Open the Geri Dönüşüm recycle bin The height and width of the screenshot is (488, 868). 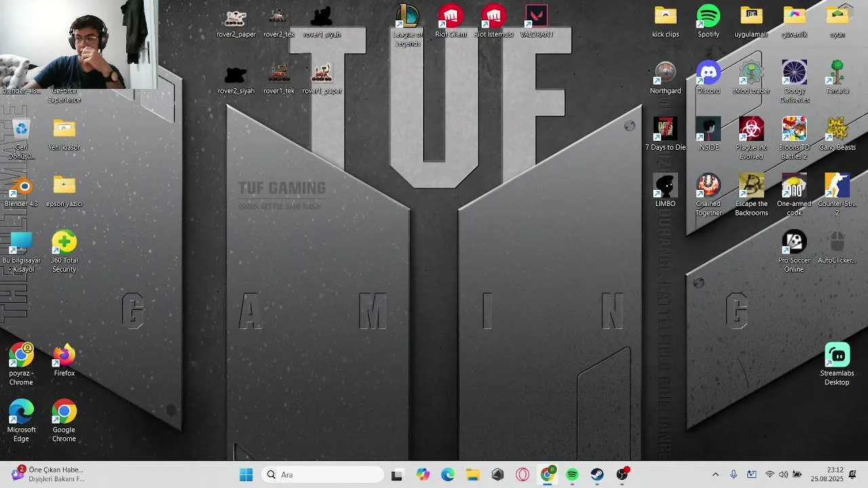pos(21,139)
